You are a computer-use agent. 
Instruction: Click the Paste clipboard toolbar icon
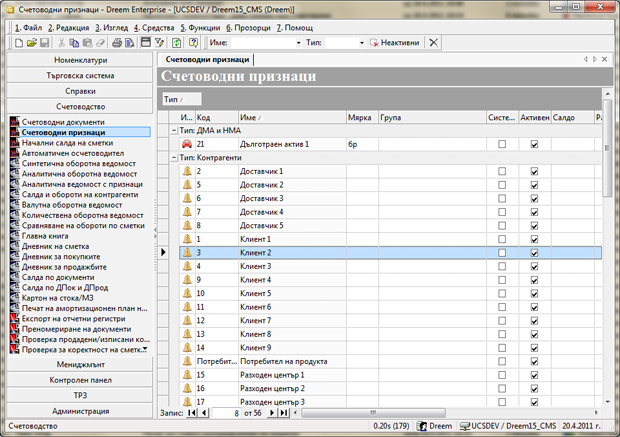pos(87,43)
